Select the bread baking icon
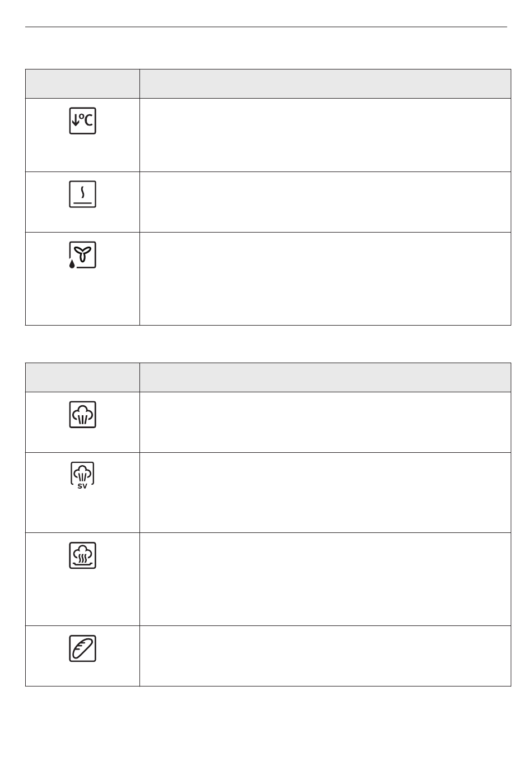 pyautogui.click(x=82, y=648)
